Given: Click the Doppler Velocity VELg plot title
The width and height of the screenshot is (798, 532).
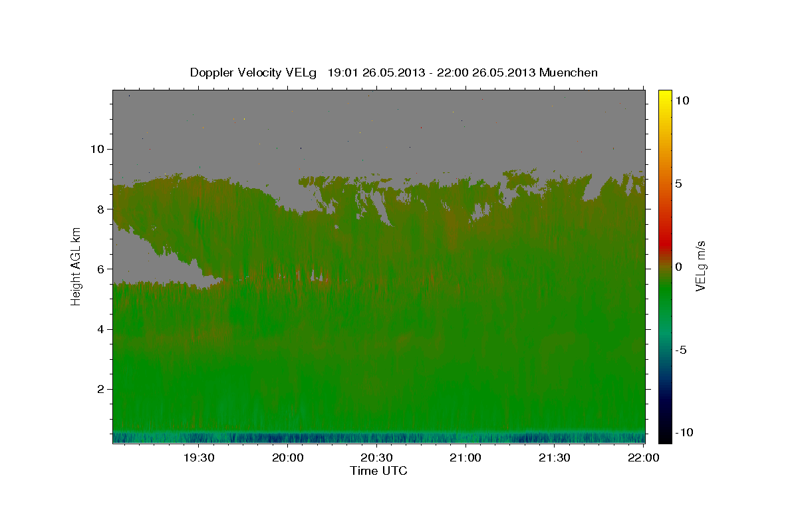Looking at the screenshot, I should (394, 72).
